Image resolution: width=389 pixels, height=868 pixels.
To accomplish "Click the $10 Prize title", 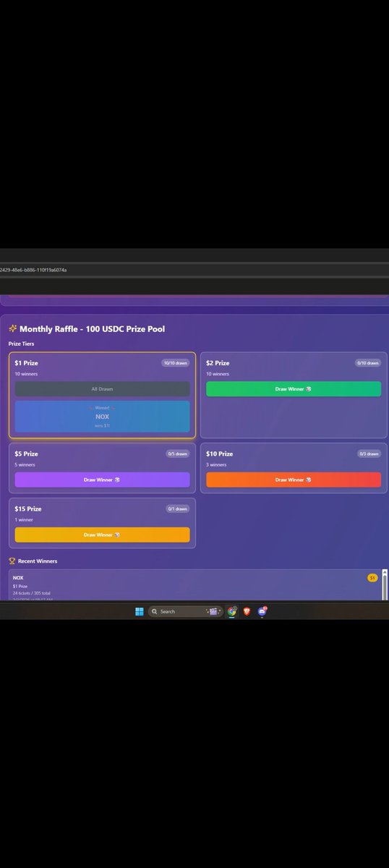I will 219,454.
